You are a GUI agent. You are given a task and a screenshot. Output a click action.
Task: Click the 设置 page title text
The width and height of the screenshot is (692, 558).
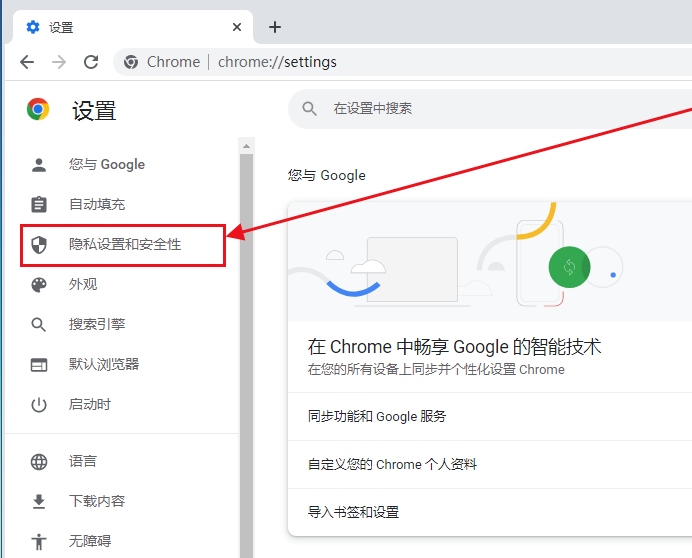coord(94,110)
